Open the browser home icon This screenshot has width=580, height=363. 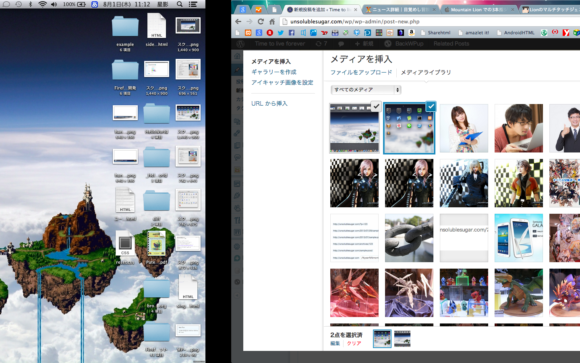(272, 22)
